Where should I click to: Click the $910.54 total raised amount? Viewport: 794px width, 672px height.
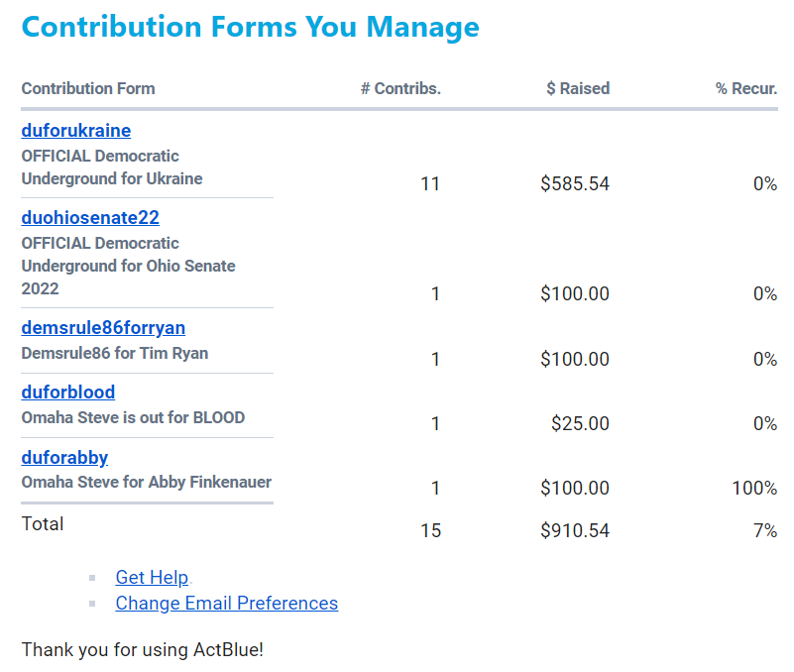click(x=575, y=530)
